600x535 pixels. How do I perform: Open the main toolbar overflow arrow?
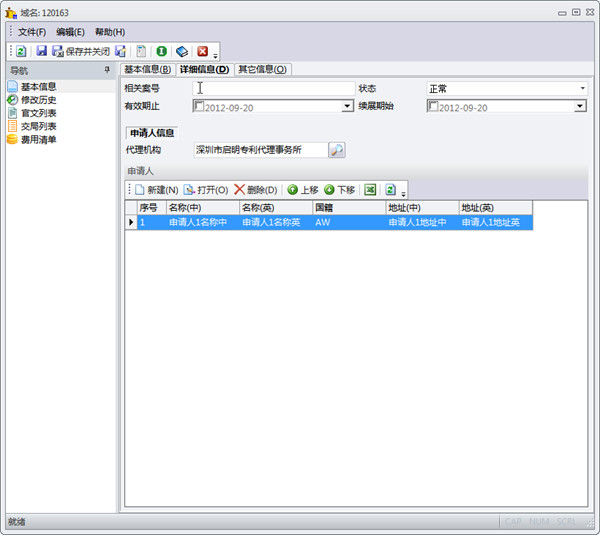215,55
